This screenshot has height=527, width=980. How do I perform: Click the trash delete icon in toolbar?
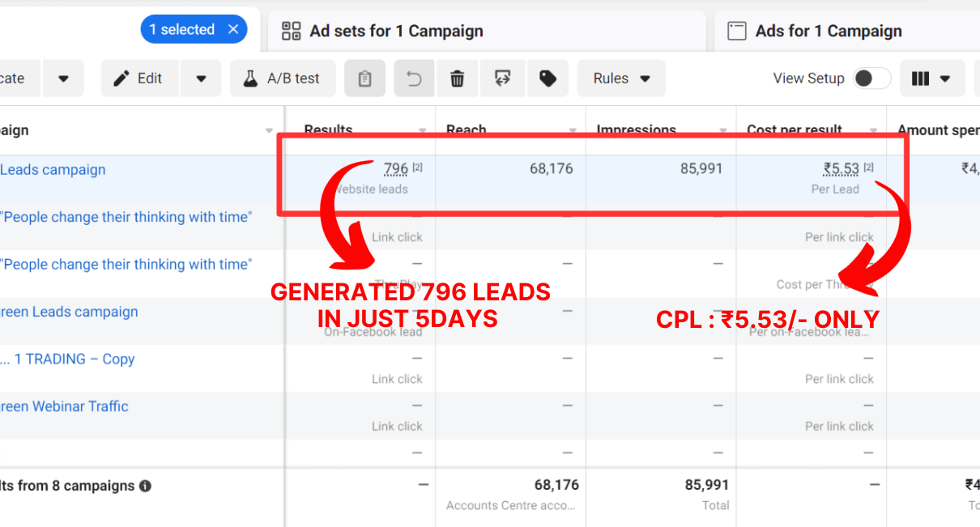point(458,79)
